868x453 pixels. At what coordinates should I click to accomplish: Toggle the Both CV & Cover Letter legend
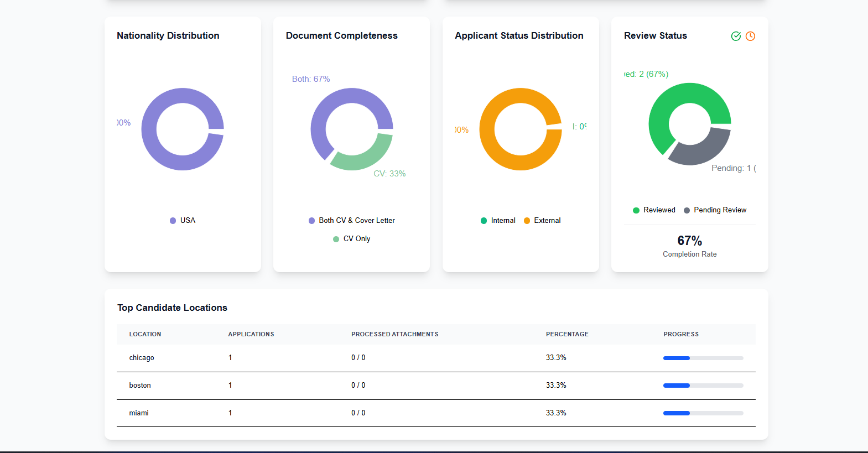pos(351,220)
